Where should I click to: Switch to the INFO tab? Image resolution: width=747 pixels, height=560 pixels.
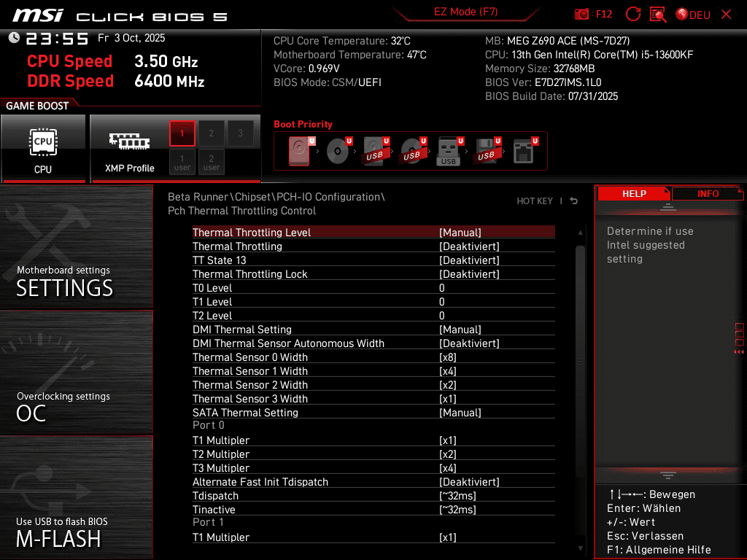coord(708,194)
